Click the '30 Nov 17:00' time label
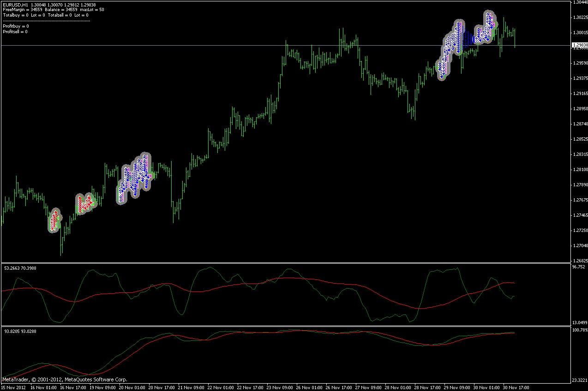This screenshot has height=391, width=588. pyautogui.click(x=516, y=388)
